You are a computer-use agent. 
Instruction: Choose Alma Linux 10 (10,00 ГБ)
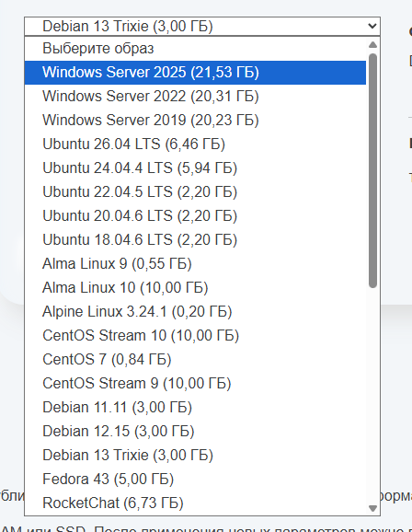pyautogui.click(x=195, y=288)
